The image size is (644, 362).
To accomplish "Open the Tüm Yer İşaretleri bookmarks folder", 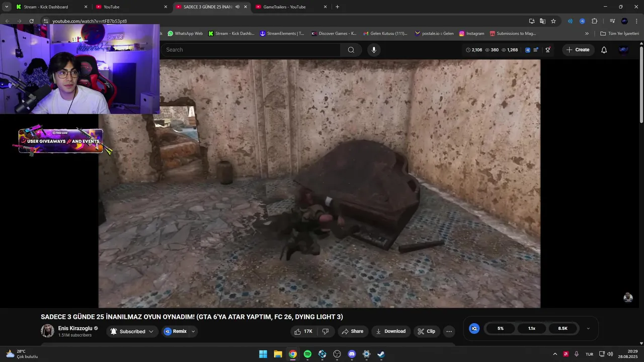I will pyautogui.click(x=619, y=34).
